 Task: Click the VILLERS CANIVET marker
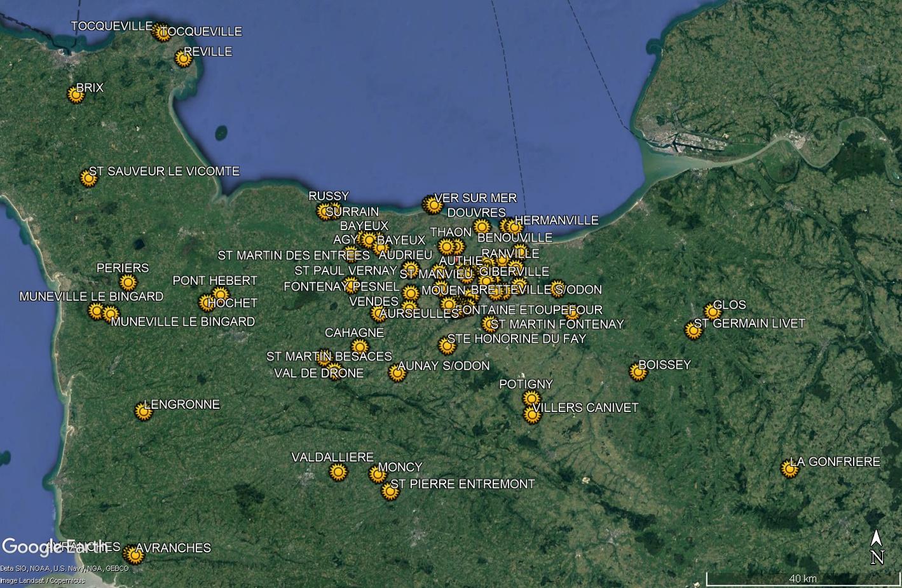531,414
